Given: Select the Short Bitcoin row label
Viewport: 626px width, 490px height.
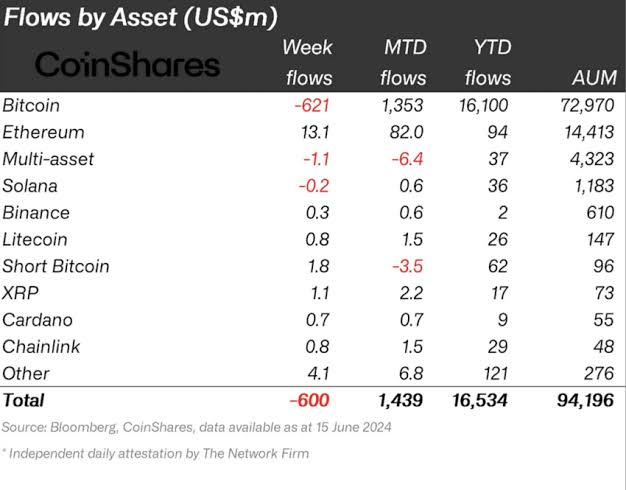Looking at the screenshot, I should pos(56,266).
